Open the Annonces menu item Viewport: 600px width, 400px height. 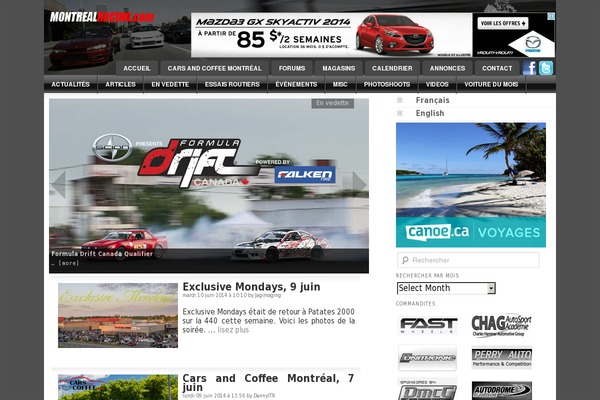click(447, 68)
